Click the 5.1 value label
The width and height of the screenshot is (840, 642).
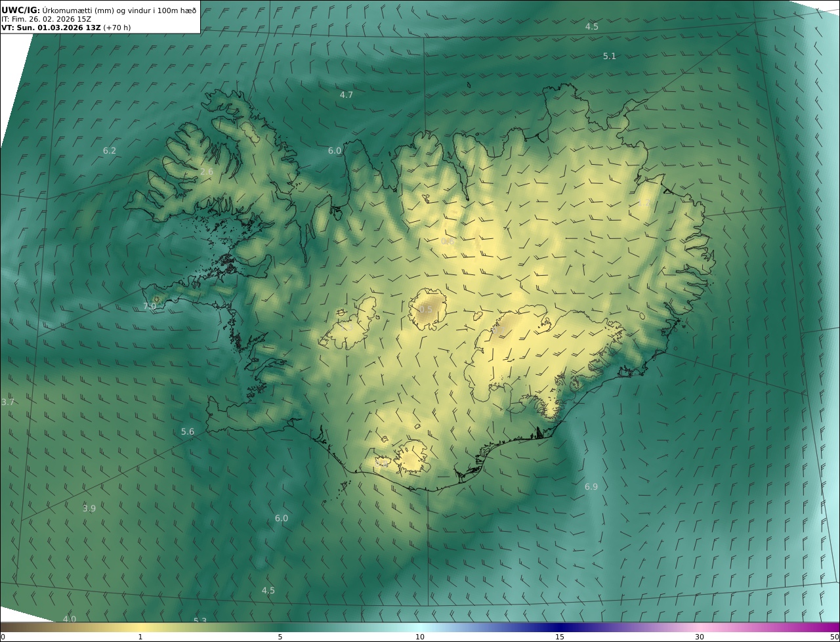(x=610, y=56)
